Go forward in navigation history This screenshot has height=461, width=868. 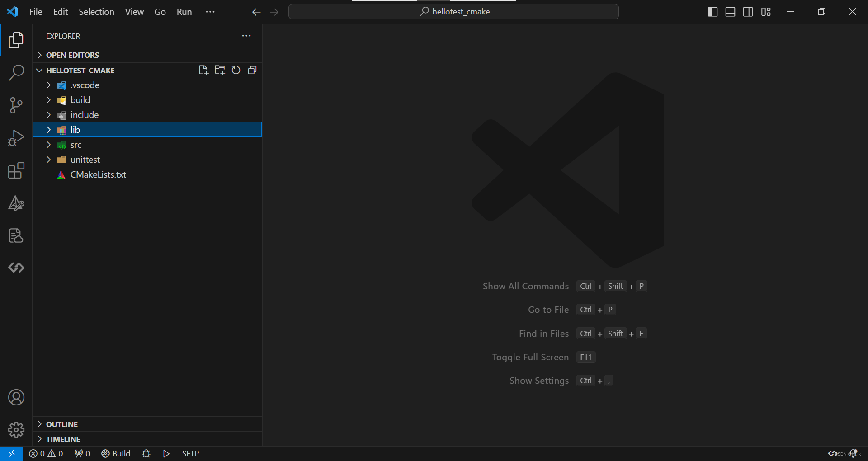(274, 12)
